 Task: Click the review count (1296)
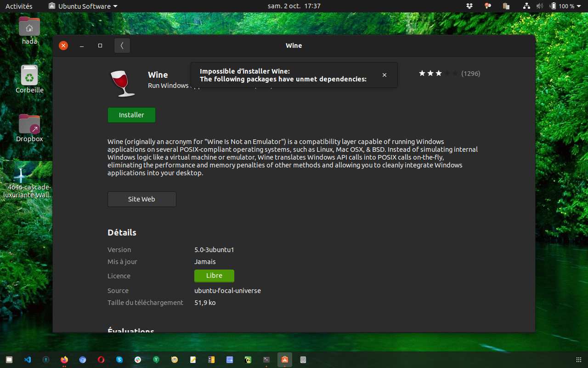tap(471, 73)
